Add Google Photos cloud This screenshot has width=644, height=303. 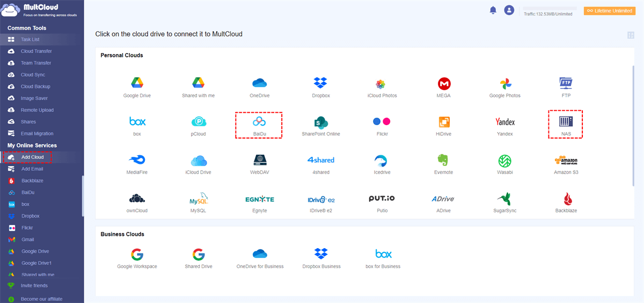coord(505,84)
